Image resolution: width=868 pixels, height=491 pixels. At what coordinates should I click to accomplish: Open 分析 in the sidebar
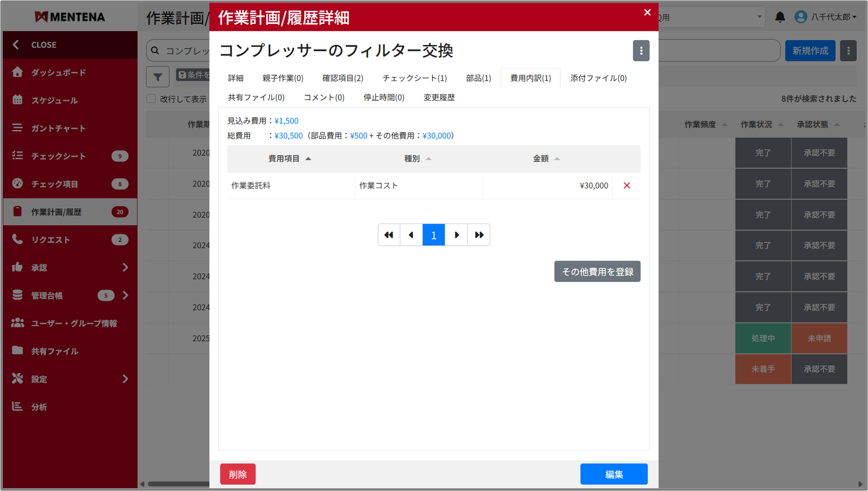tap(39, 407)
